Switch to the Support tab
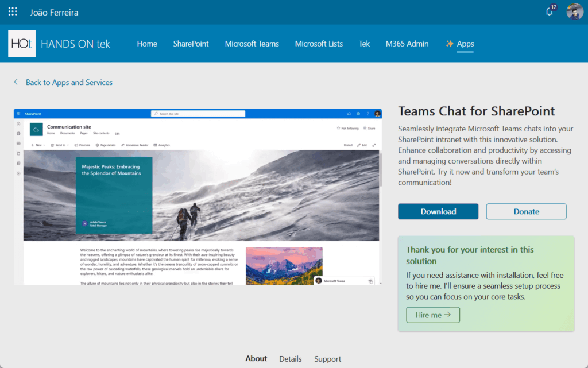Image resolution: width=588 pixels, height=368 pixels. click(327, 359)
